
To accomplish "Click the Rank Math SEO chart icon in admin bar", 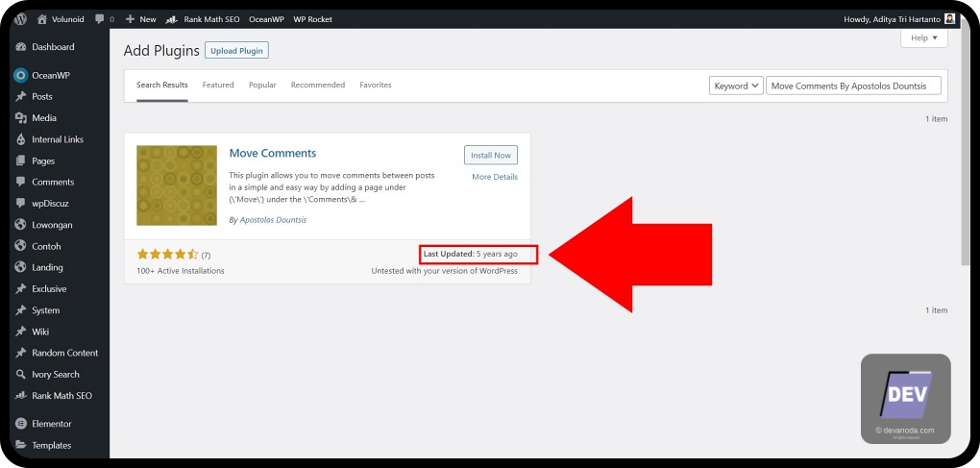I will tap(172, 19).
